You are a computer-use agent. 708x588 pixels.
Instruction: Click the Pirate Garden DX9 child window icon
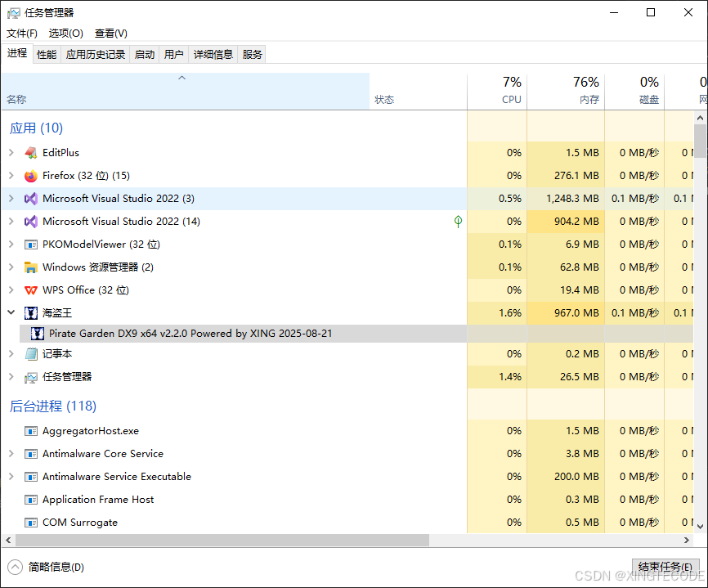coord(37,334)
